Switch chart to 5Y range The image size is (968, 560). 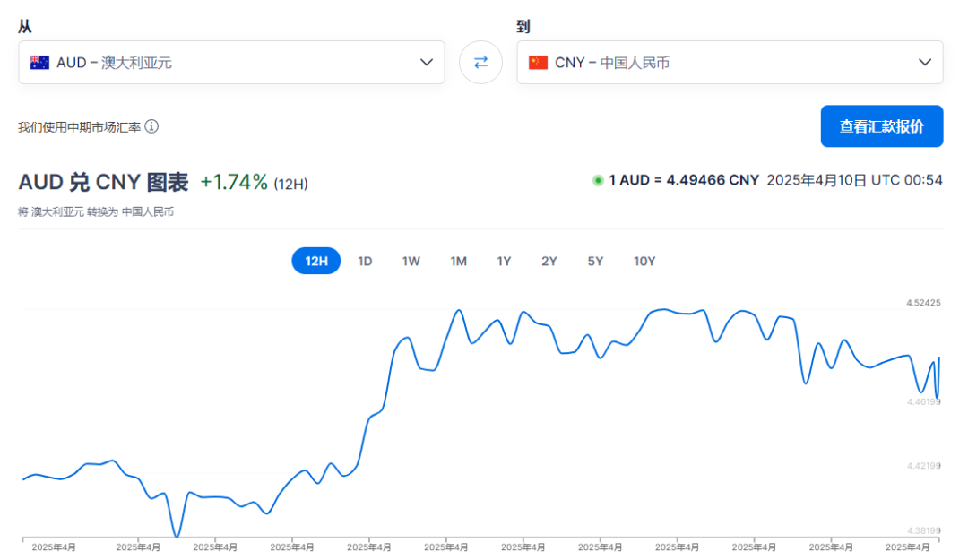[x=595, y=261]
